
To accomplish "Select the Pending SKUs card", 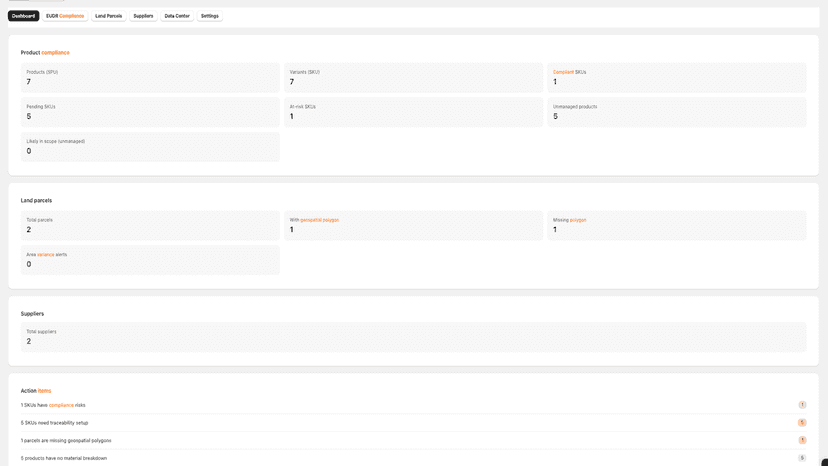I will point(150,112).
